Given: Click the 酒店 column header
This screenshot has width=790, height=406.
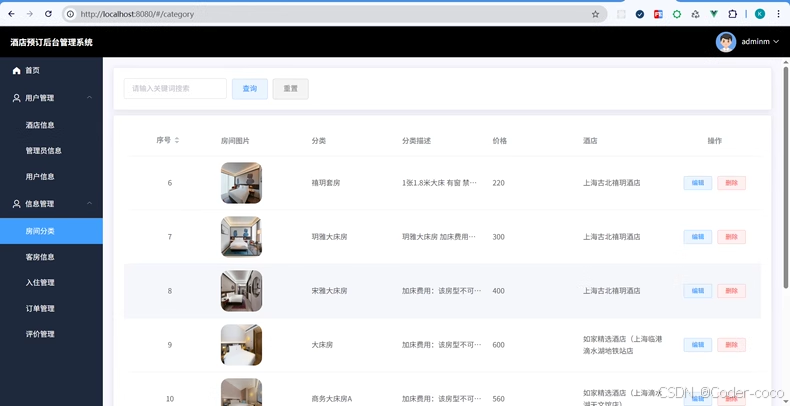Looking at the screenshot, I should (590, 141).
